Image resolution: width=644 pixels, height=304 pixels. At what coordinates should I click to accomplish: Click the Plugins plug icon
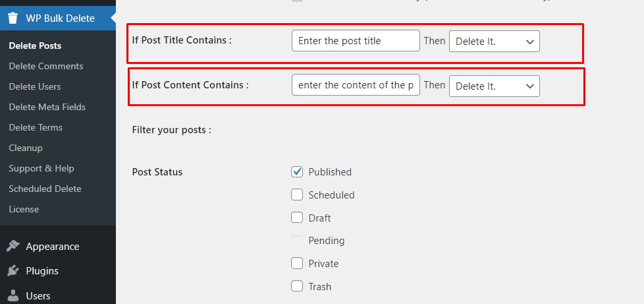[13, 271]
